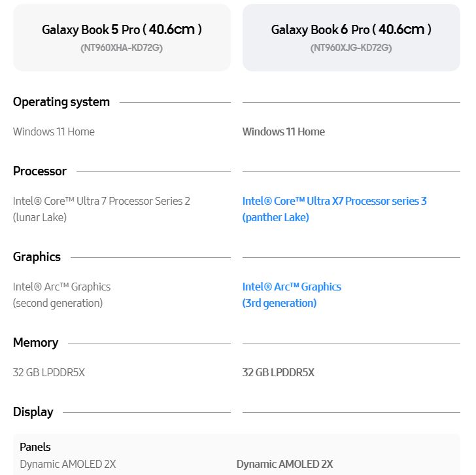
Task: Click the Galaxy Book 6 Pro 32 GB LPDDR5X value
Action: pyautogui.click(x=278, y=373)
